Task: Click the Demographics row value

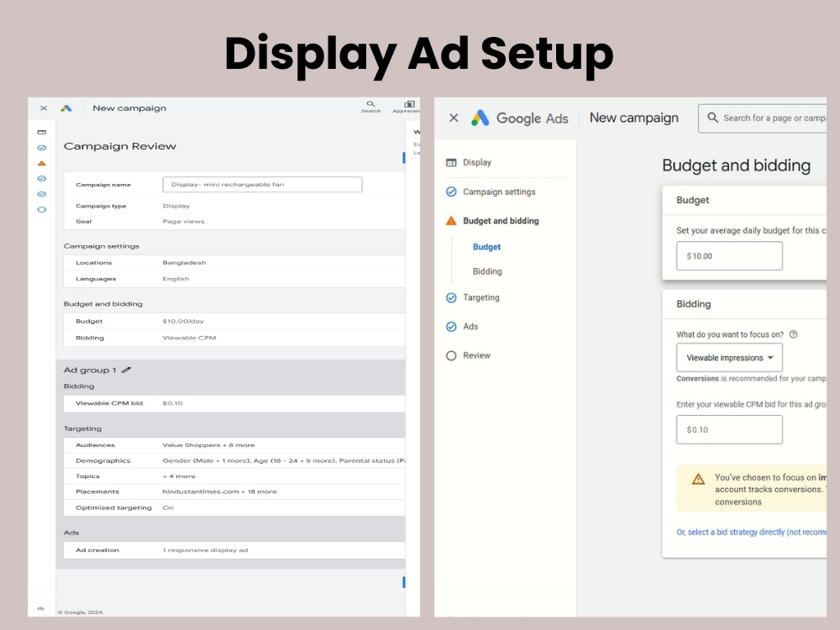Action: coord(283,460)
